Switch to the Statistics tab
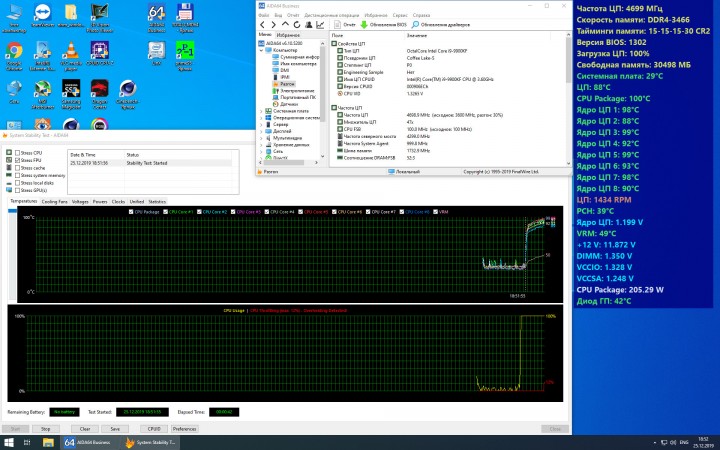The image size is (720, 450). [x=157, y=202]
